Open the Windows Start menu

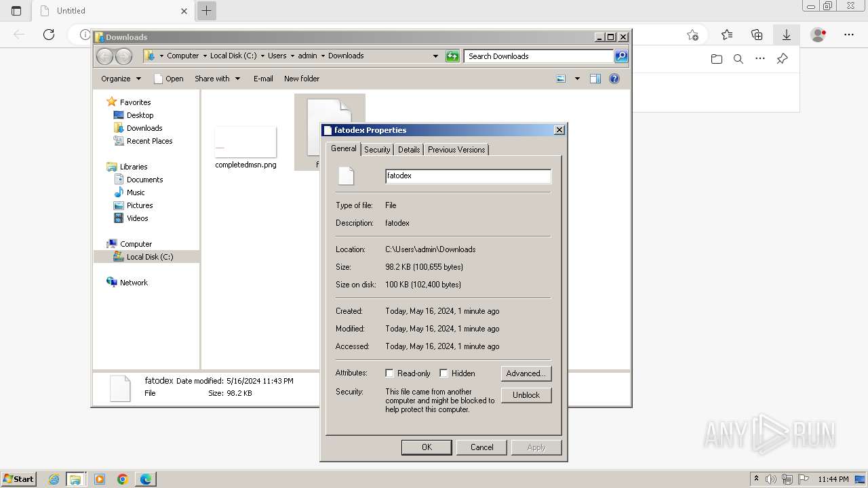coord(18,479)
